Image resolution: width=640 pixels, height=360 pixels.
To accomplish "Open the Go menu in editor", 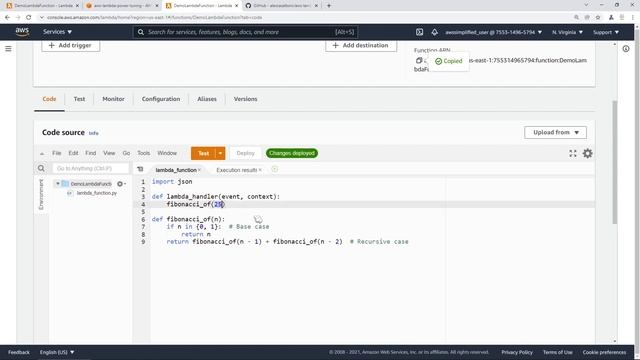I will [x=126, y=153].
